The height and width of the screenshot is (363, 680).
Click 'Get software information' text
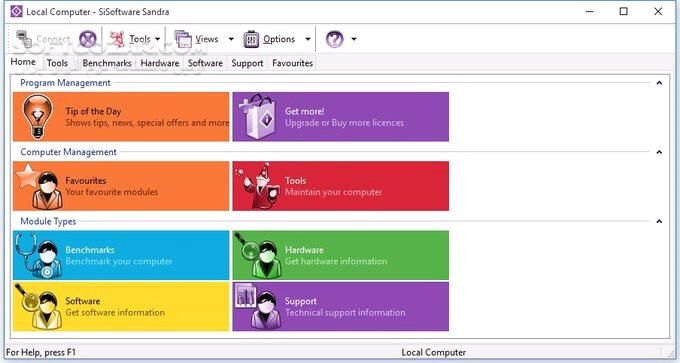tap(115, 312)
